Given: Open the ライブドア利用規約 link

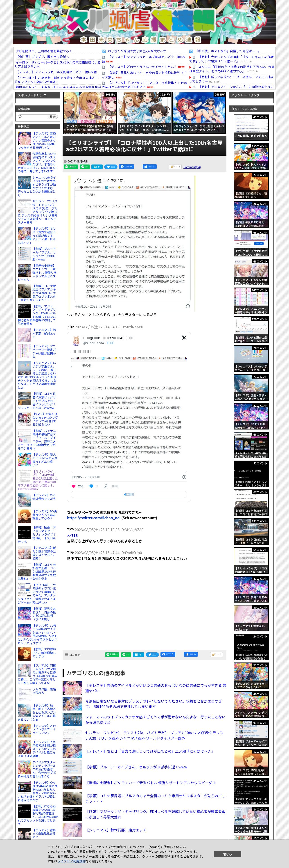Looking at the screenshot, I should coord(71,861).
